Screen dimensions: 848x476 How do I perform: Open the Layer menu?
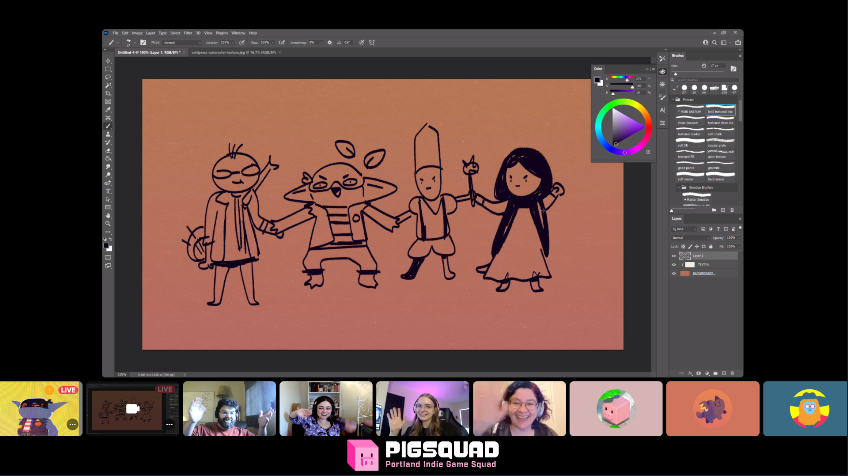(150, 33)
